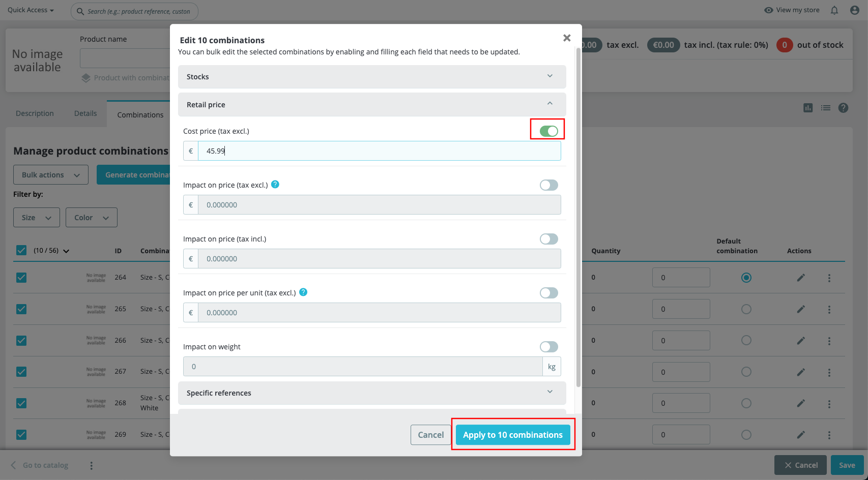Image resolution: width=868 pixels, height=480 pixels.
Task: Disable the Cost price (tax excl.) toggle
Action: click(x=548, y=131)
